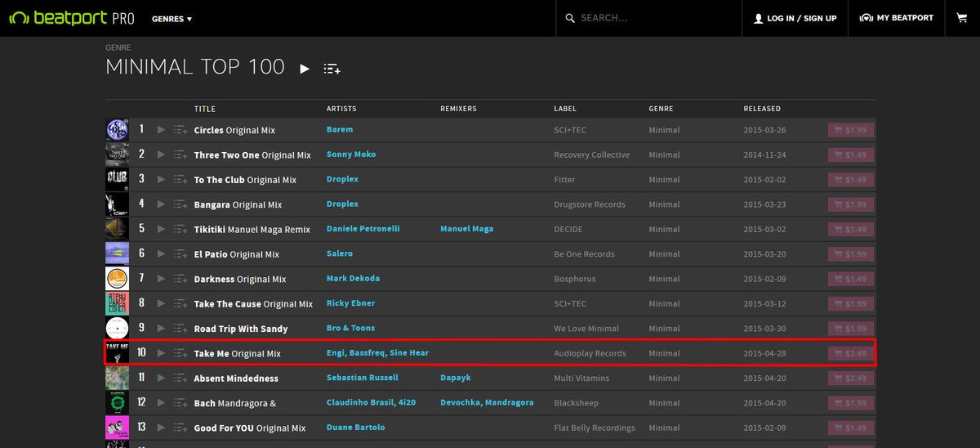Open label We Love Minimal
The height and width of the screenshot is (448, 980).
pos(586,329)
